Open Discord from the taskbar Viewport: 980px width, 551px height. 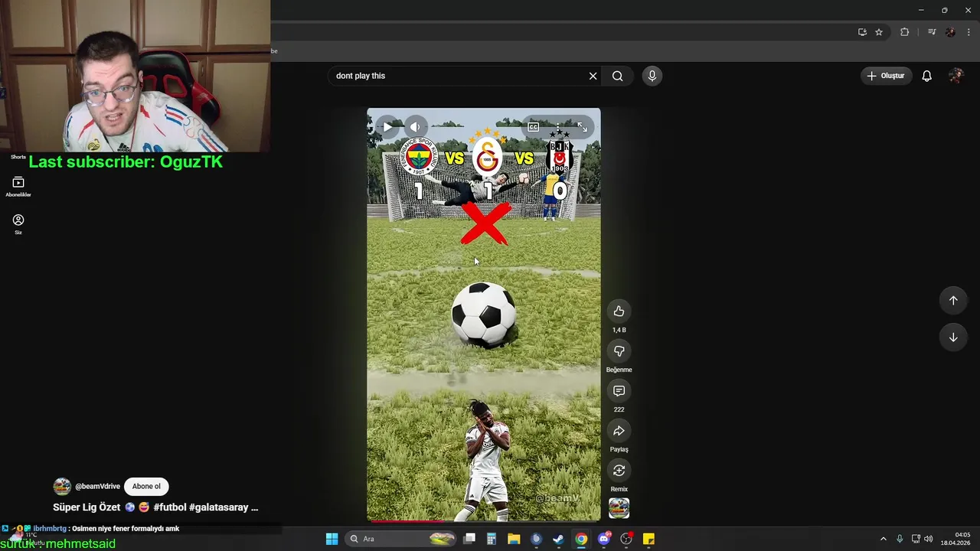tap(604, 539)
